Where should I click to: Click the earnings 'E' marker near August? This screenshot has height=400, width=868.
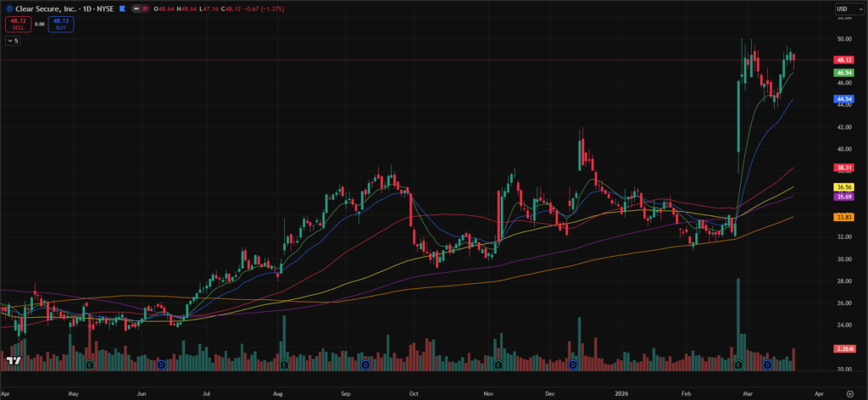coord(283,364)
